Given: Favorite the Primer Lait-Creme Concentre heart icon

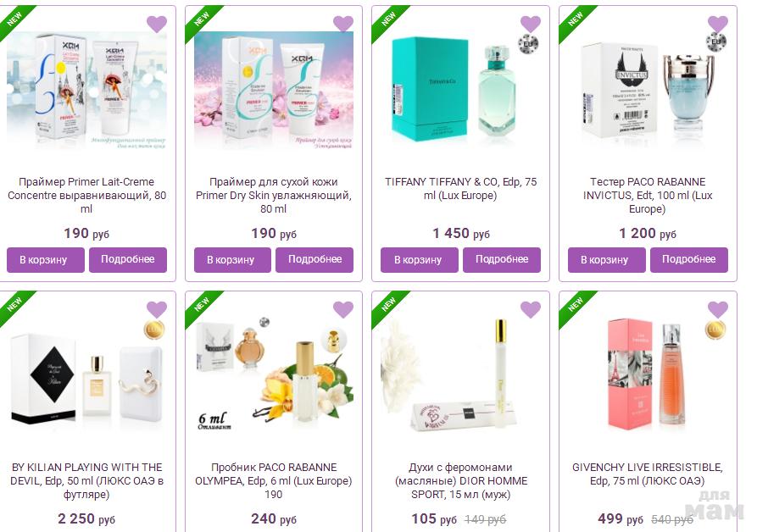Looking at the screenshot, I should click(157, 24).
